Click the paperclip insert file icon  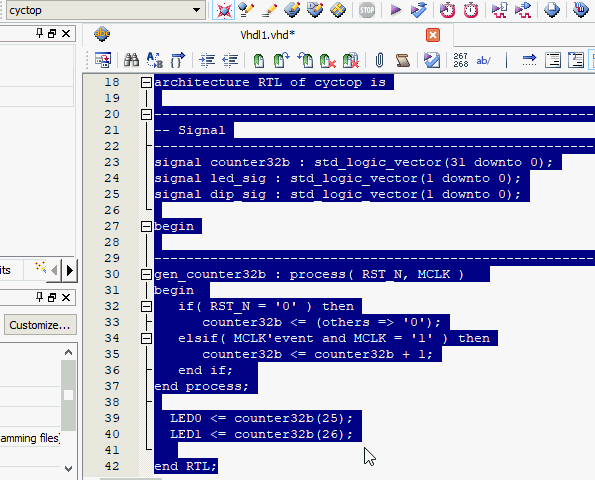click(379, 60)
